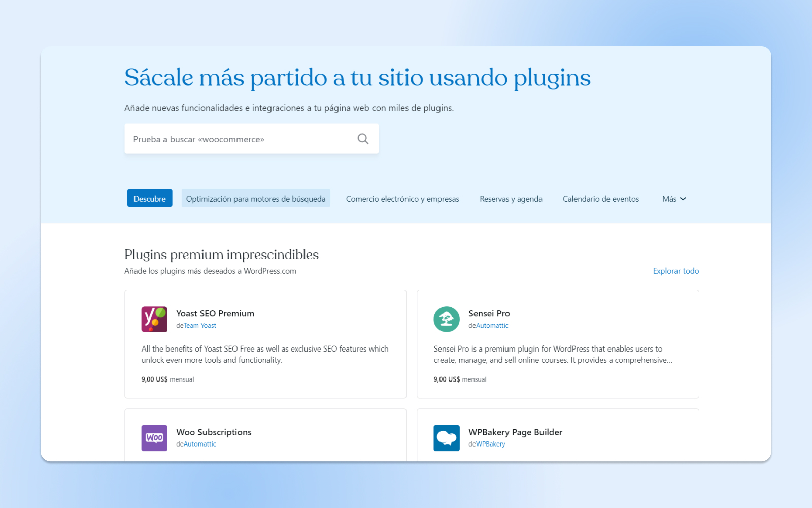Open the «Más» dropdown menu

pos(673,199)
